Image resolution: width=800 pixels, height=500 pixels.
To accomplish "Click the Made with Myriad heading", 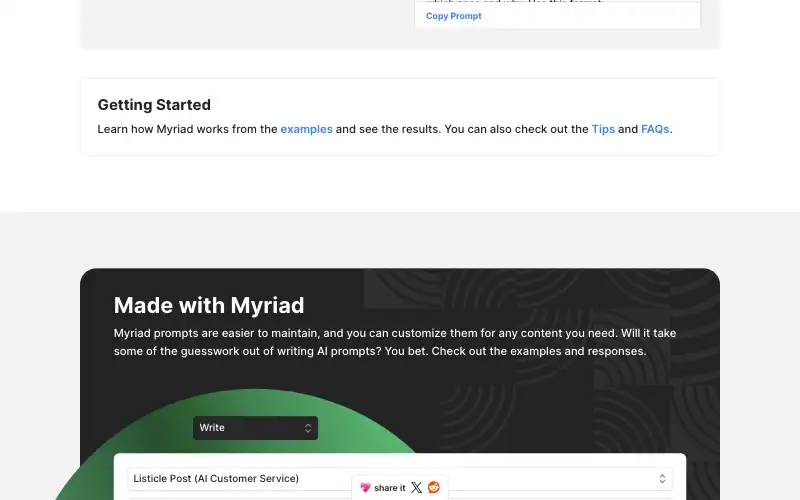I will point(209,305).
